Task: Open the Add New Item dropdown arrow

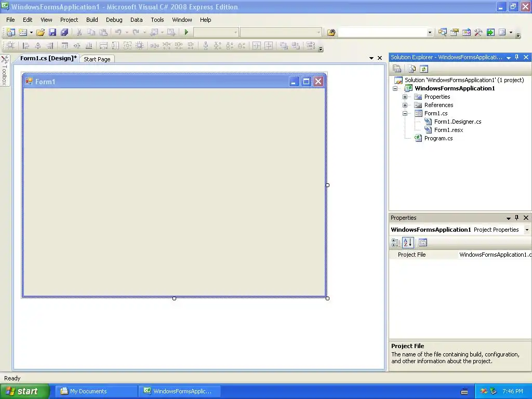Action: (31, 32)
